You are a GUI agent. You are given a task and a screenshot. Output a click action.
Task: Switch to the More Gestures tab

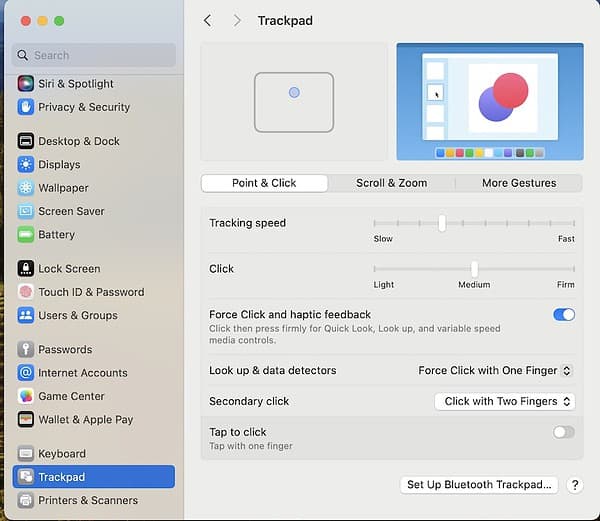point(519,183)
